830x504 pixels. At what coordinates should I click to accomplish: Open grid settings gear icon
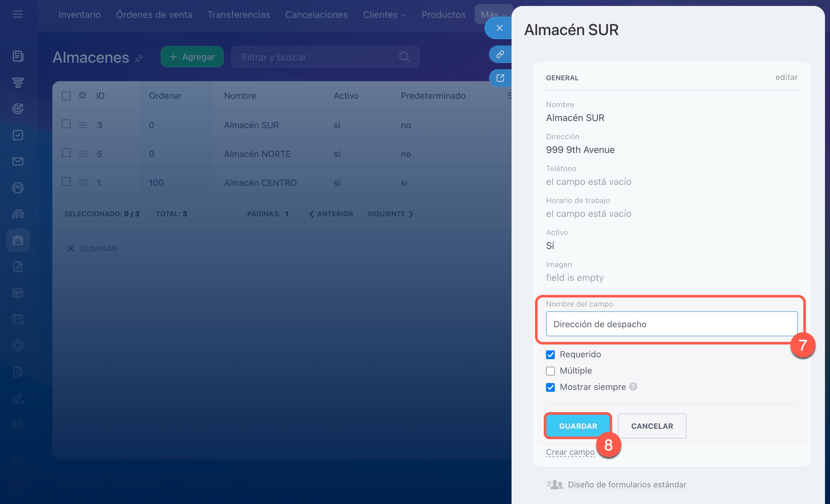click(82, 95)
